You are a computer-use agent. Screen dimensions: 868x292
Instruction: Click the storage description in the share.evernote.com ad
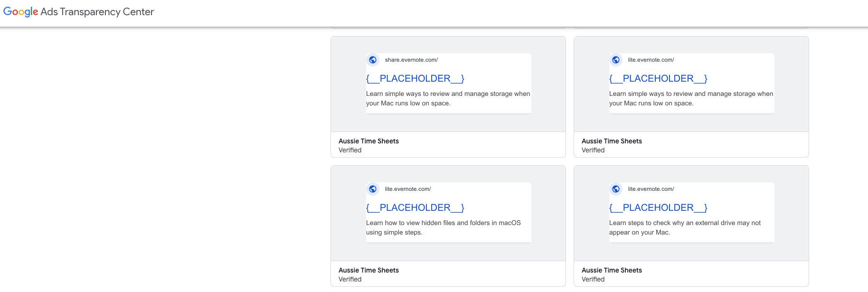448,98
